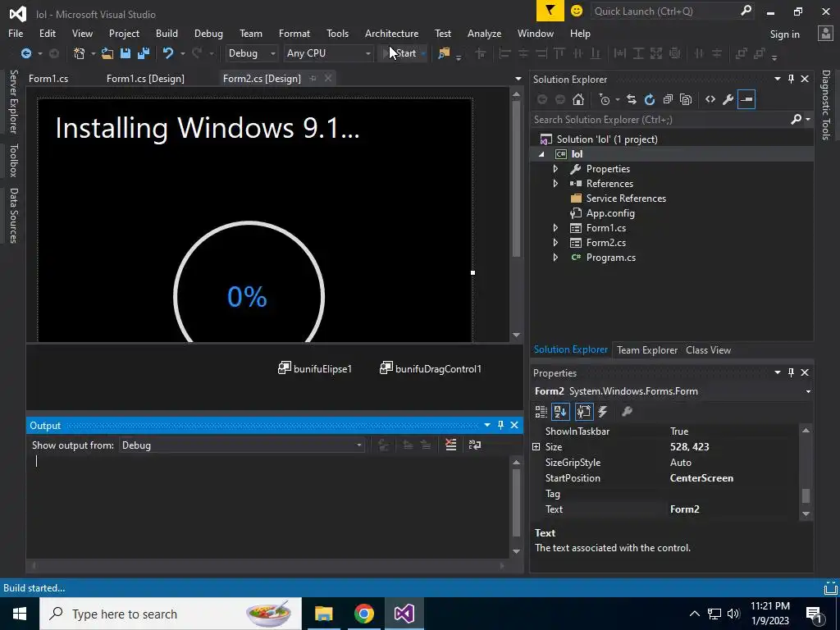This screenshot has height=630, width=840.
Task: Open Chrome from the Windows taskbar
Action: 363,614
